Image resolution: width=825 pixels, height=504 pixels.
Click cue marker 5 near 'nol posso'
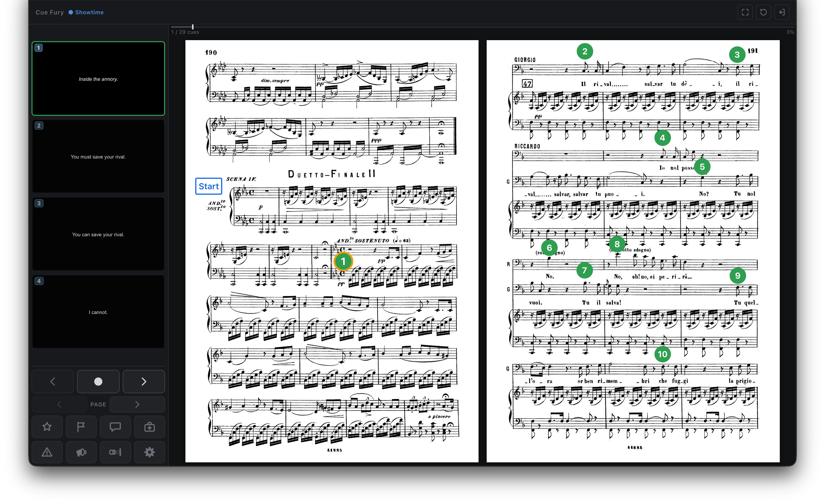(702, 167)
